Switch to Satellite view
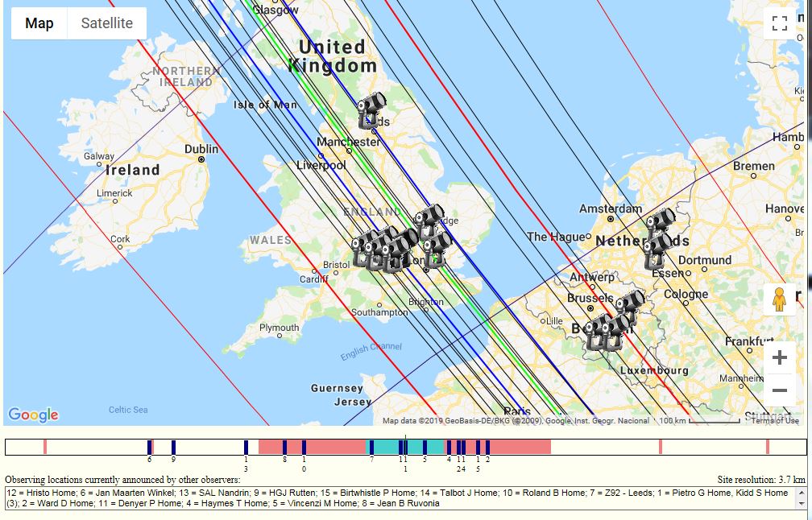 click(x=106, y=23)
